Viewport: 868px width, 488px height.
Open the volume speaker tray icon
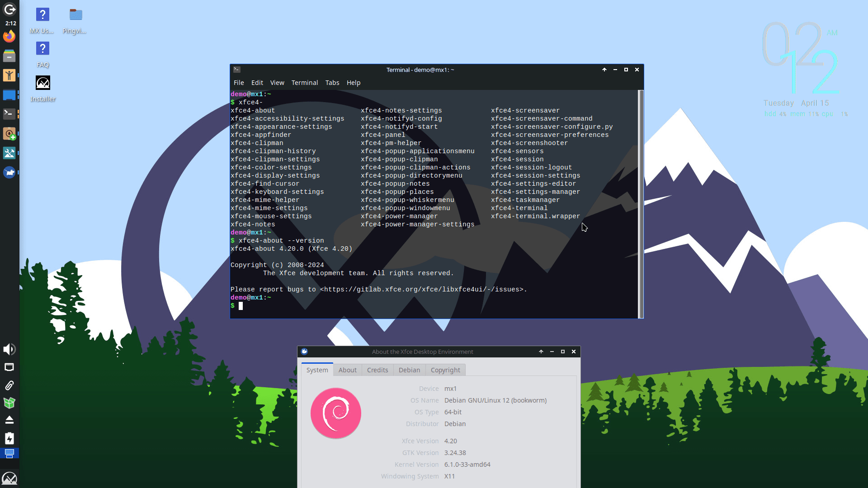coord(9,349)
